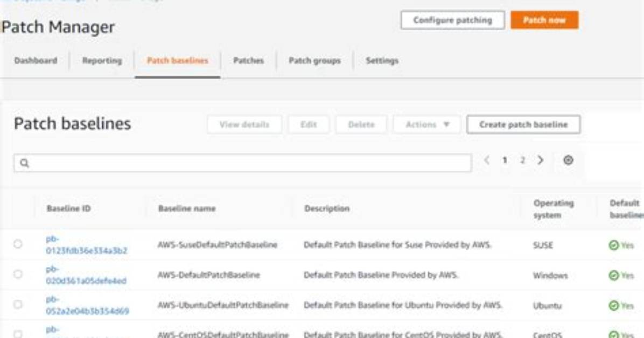Viewport: 644px width, 338px height.
Task: Select the AWS-SuseDefaultPatchBaseline radio button
Action: (x=18, y=244)
